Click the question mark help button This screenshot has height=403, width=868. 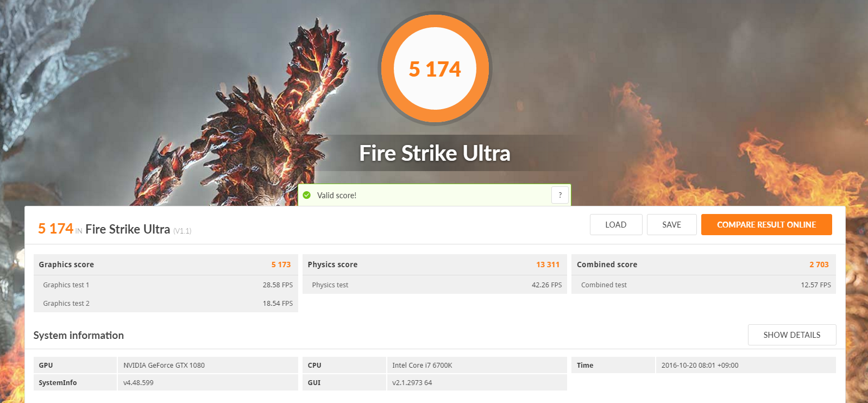560,195
